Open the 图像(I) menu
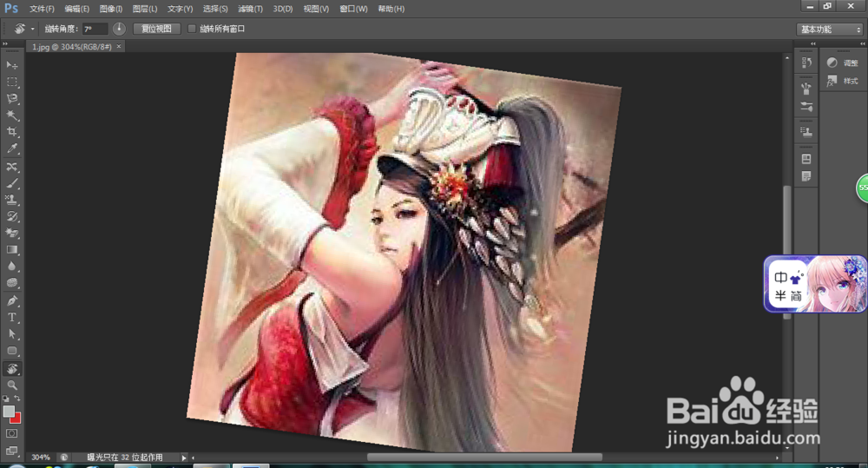 pyautogui.click(x=111, y=9)
